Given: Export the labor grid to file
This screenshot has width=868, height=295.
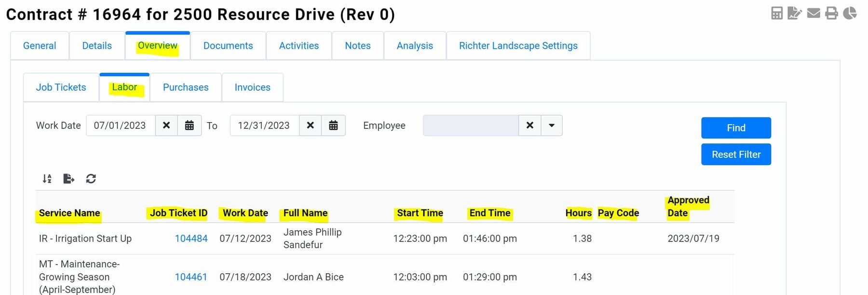Looking at the screenshot, I should 68,179.
